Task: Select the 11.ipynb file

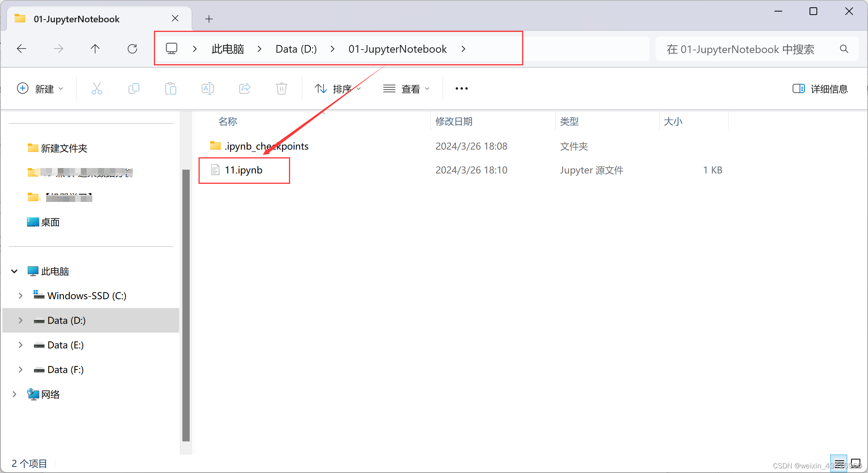Action: click(244, 170)
